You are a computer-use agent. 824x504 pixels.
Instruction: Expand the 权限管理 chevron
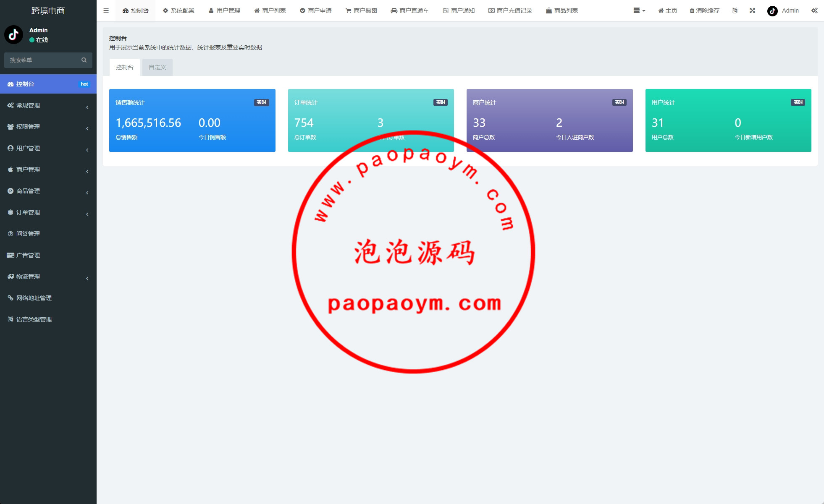pyautogui.click(x=87, y=128)
